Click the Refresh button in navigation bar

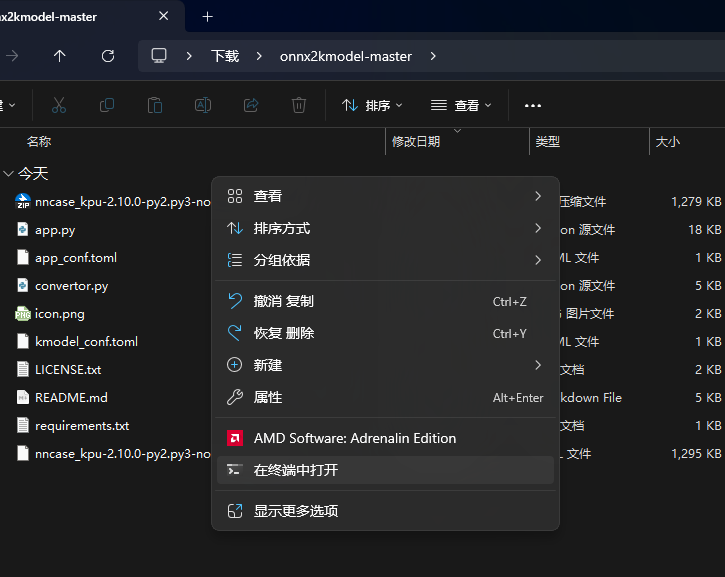108,56
